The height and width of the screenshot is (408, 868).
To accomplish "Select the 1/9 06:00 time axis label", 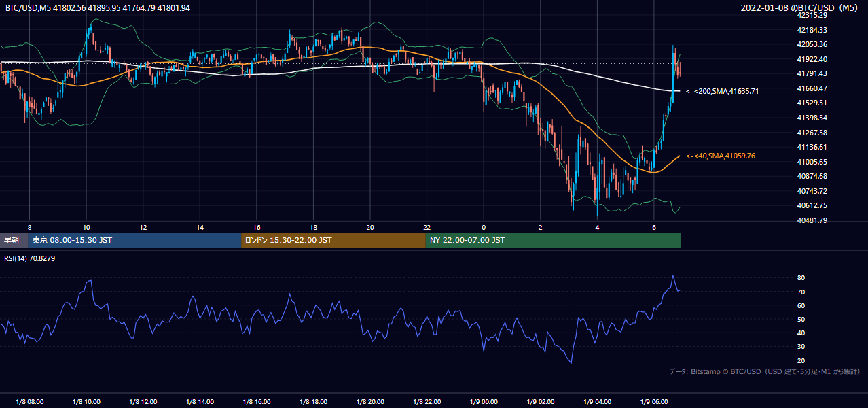I will click(653, 402).
